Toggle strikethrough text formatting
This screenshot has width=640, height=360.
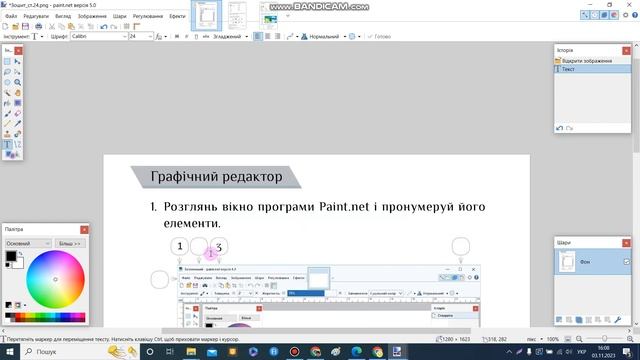click(x=206, y=36)
